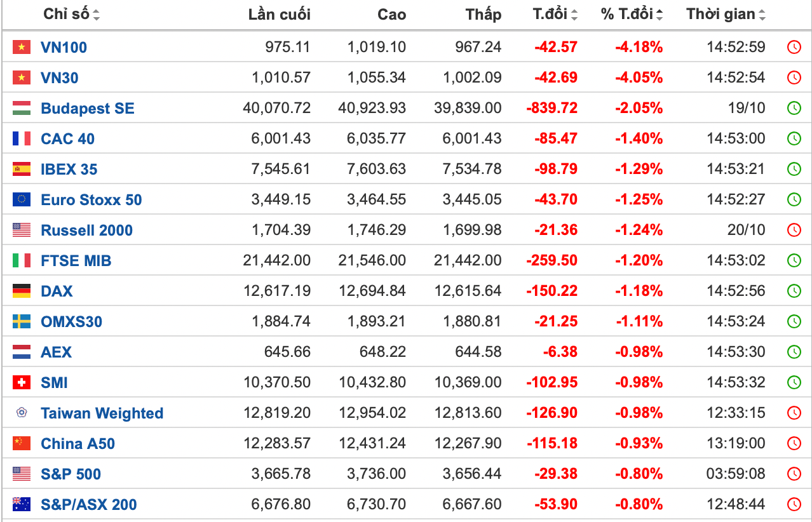Go to the IBEX 35 index page

(69, 170)
